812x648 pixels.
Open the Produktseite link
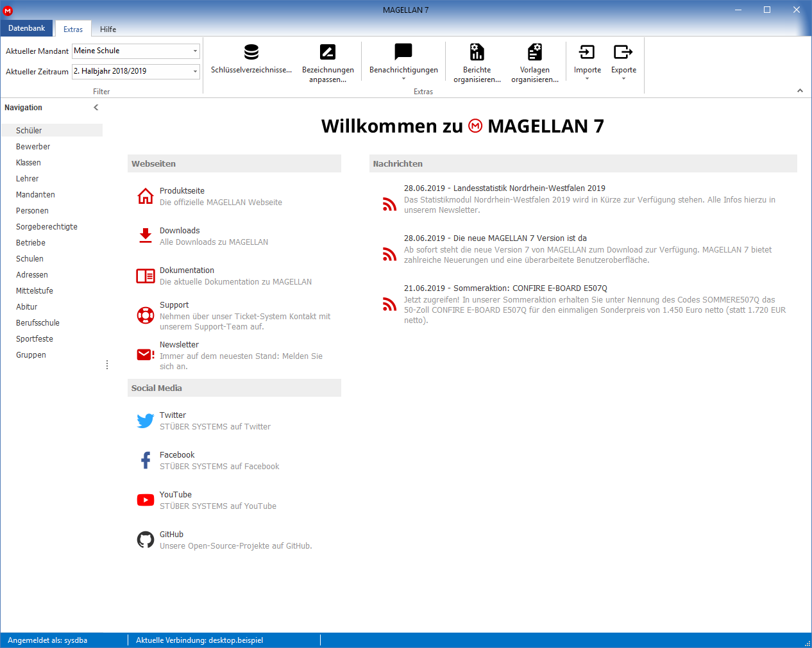coord(182,191)
